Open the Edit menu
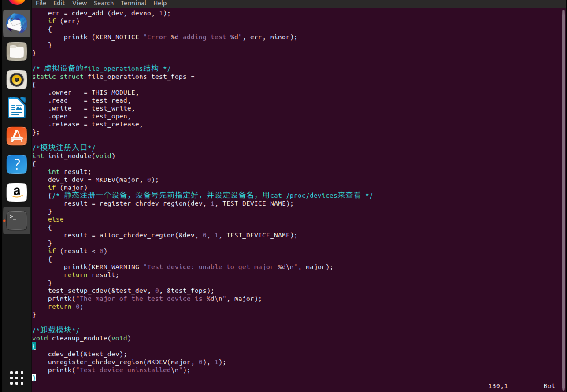567x392 pixels. point(59,3)
